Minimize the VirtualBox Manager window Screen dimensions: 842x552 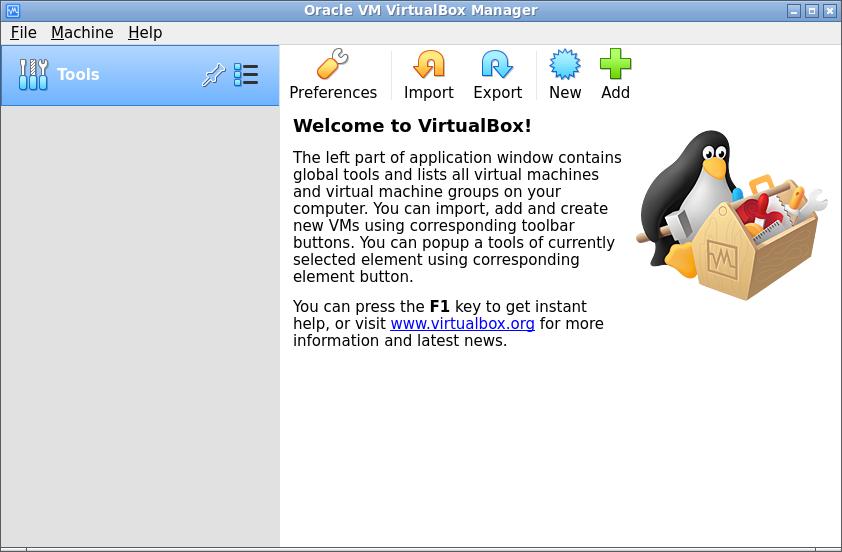click(x=794, y=11)
